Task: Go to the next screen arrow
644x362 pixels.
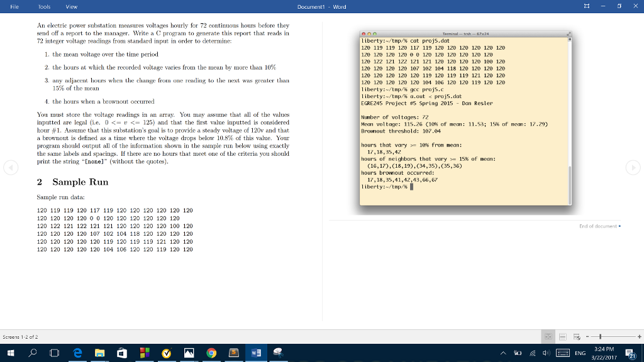Action: 634,168
